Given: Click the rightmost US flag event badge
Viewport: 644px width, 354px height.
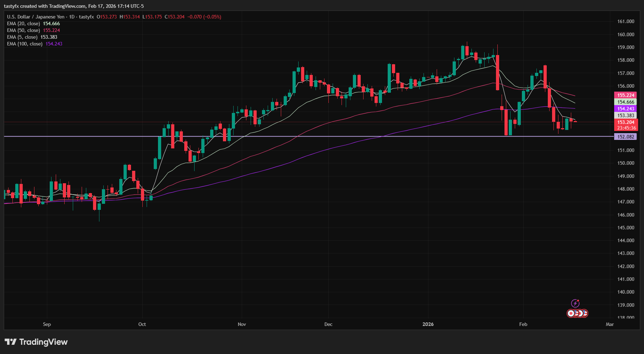Looking at the screenshot, I should coord(585,313).
